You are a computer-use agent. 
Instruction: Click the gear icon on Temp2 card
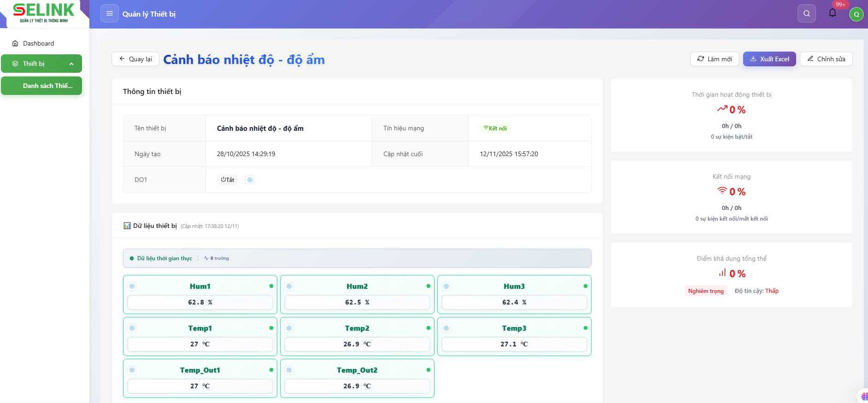pyautogui.click(x=289, y=328)
